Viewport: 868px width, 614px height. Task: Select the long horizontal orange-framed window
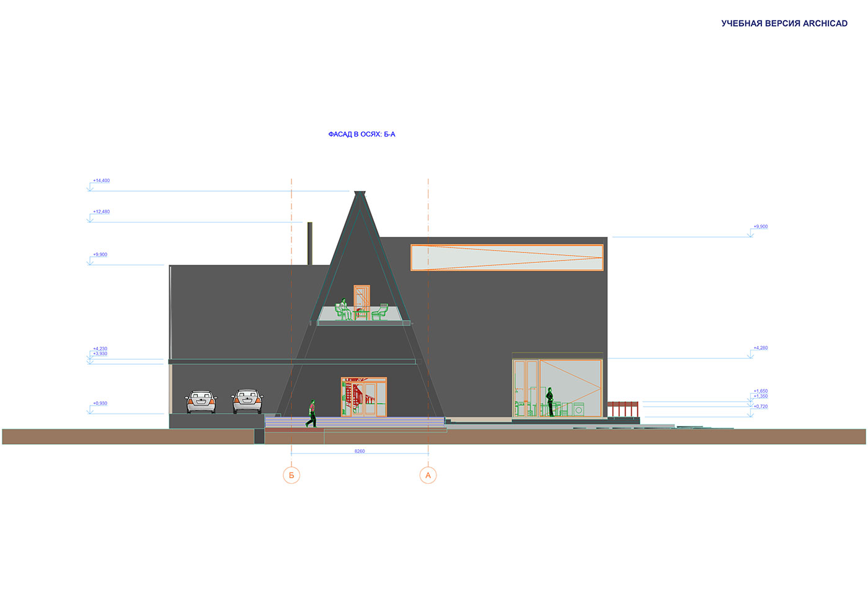pyautogui.click(x=507, y=257)
